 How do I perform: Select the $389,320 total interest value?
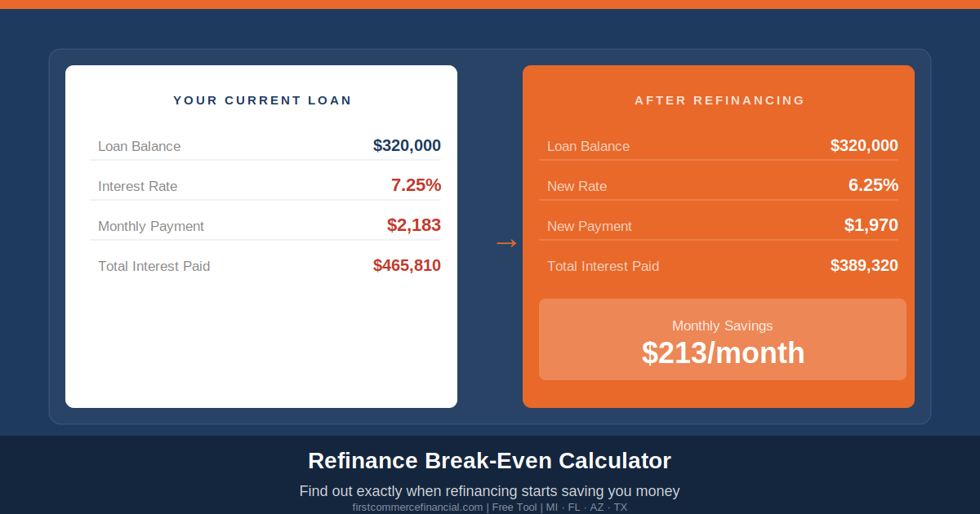coord(864,265)
